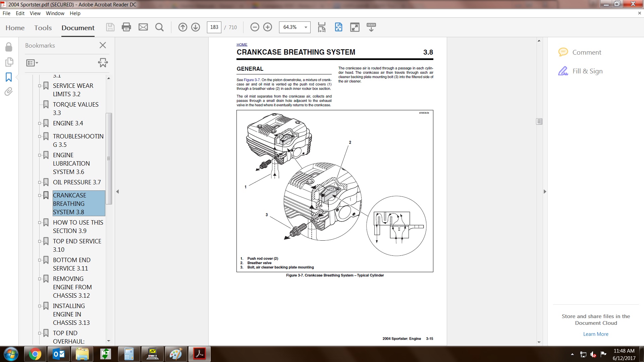Click the page number input field
This screenshot has width=644, height=362.
[x=214, y=27]
